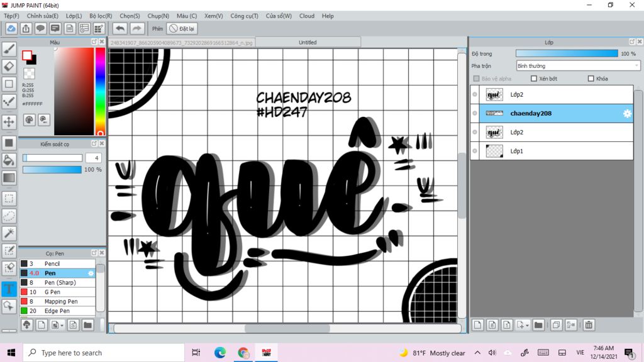Viewport: 644px width, 362px height.
Task: Open the Pha trộn blending mode dropdown
Action: [x=578, y=65]
